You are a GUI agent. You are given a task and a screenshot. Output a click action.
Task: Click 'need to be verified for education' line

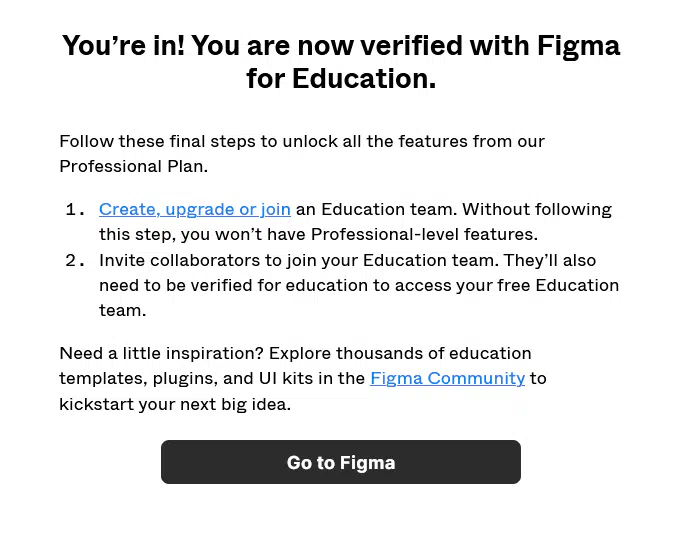(359, 285)
